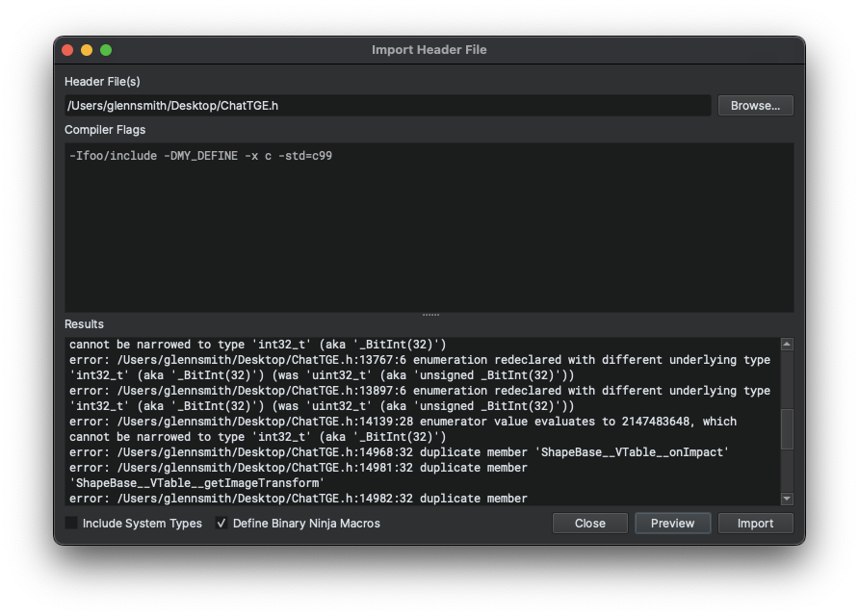Click the Import Header File title bar
The height and width of the screenshot is (616, 859).
click(429, 49)
